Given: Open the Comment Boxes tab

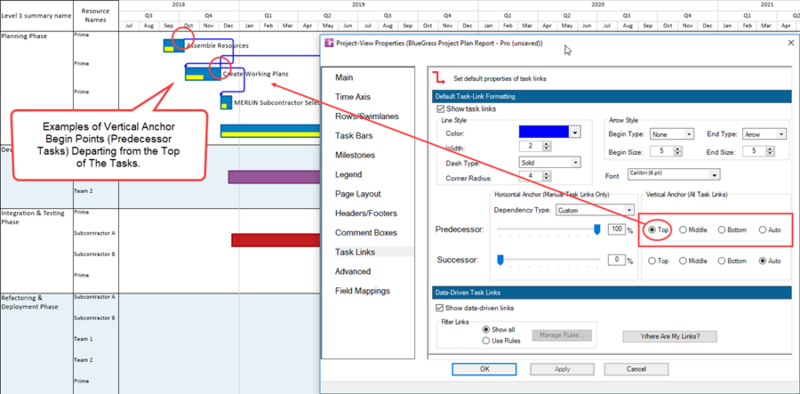Looking at the screenshot, I should 365,233.
